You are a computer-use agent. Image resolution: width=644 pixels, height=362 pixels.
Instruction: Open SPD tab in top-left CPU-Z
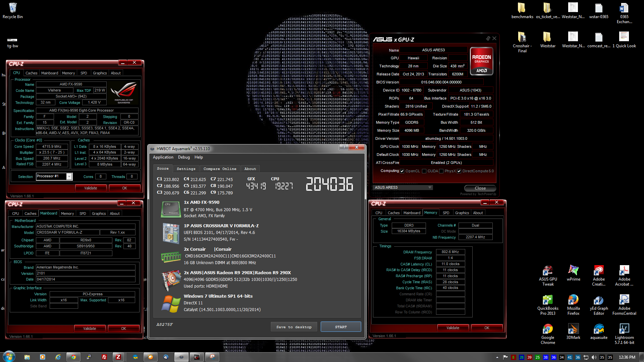pos(84,73)
